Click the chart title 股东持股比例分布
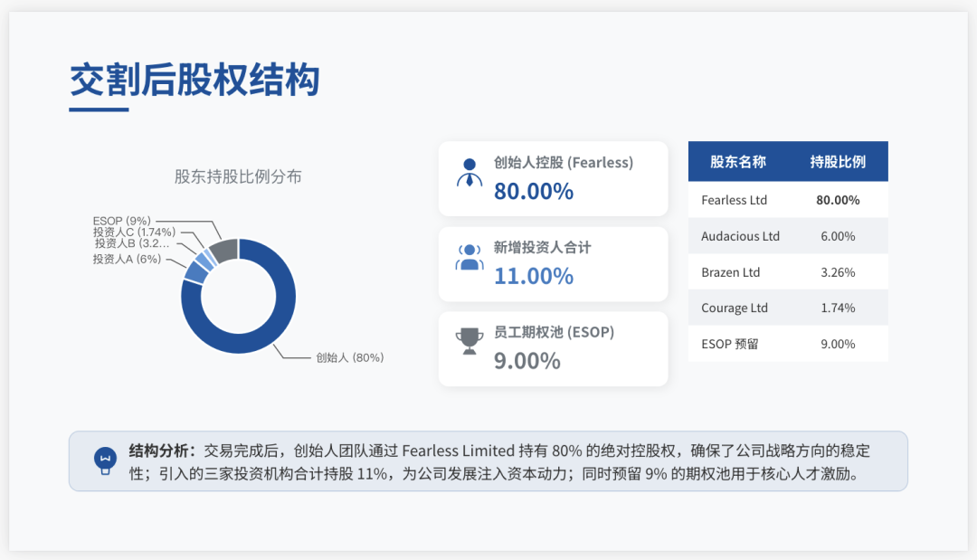The image size is (977, 560). [238, 177]
